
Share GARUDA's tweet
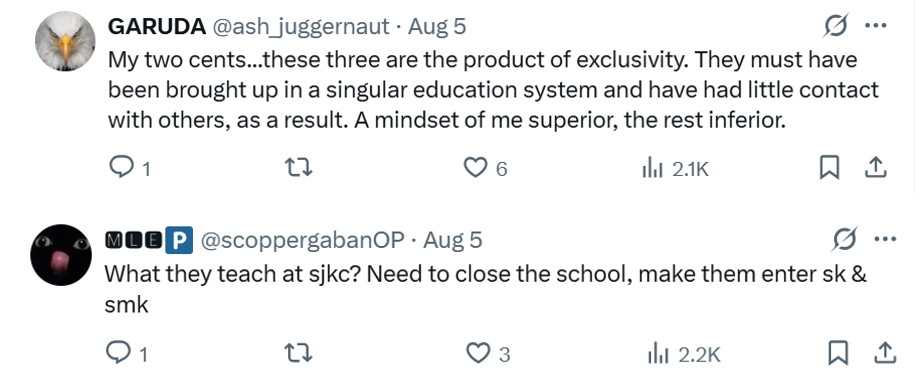click(x=876, y=169)
